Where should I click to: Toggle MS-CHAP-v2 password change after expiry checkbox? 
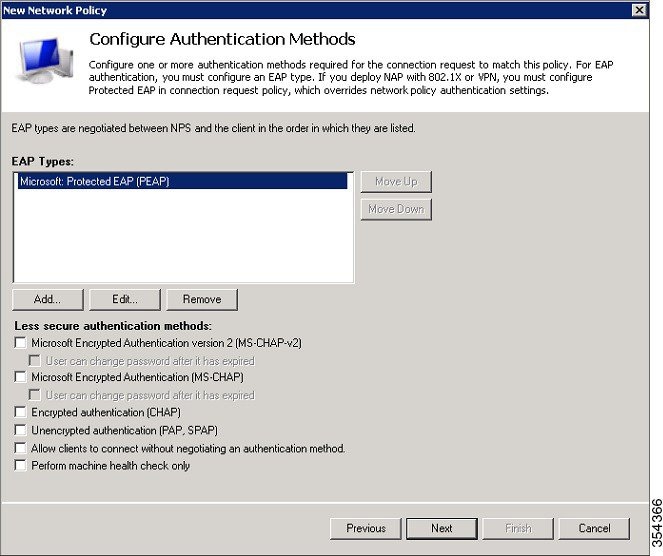click(x=35, y=361)
